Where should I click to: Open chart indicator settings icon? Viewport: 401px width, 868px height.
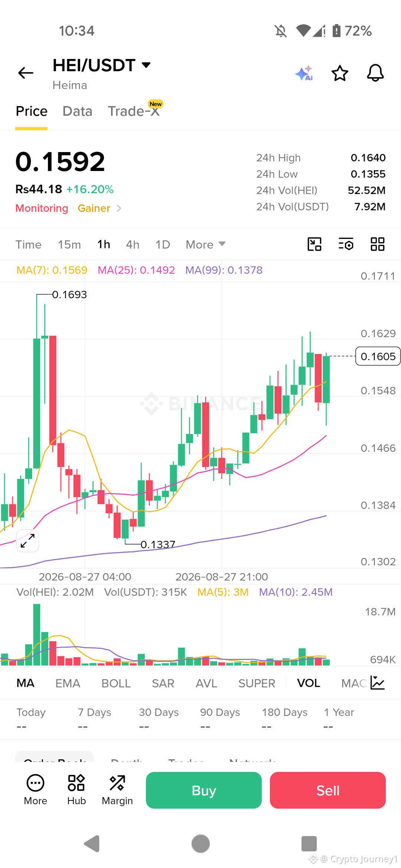pyautogui.click(x=346, y=244)
